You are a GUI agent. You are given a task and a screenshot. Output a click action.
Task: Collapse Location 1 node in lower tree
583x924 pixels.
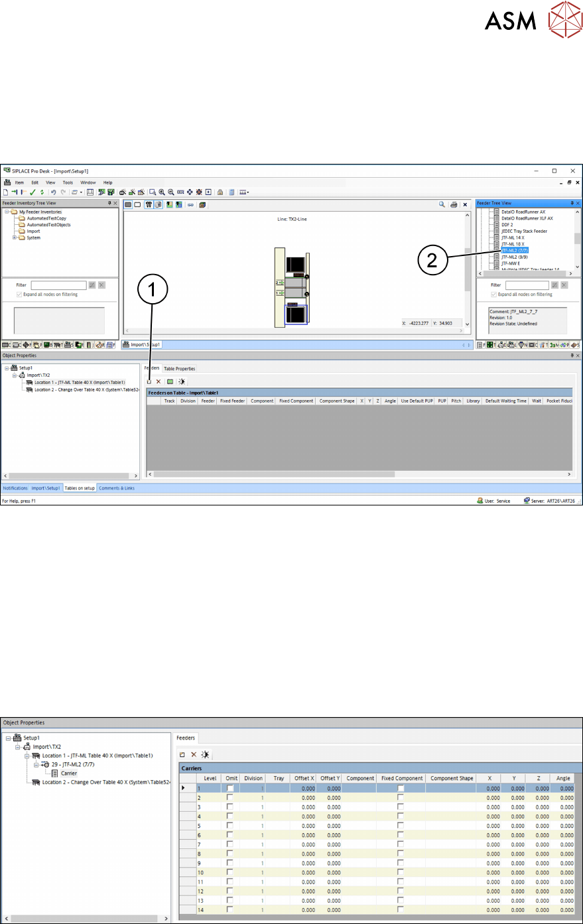[x=27, y=756]
